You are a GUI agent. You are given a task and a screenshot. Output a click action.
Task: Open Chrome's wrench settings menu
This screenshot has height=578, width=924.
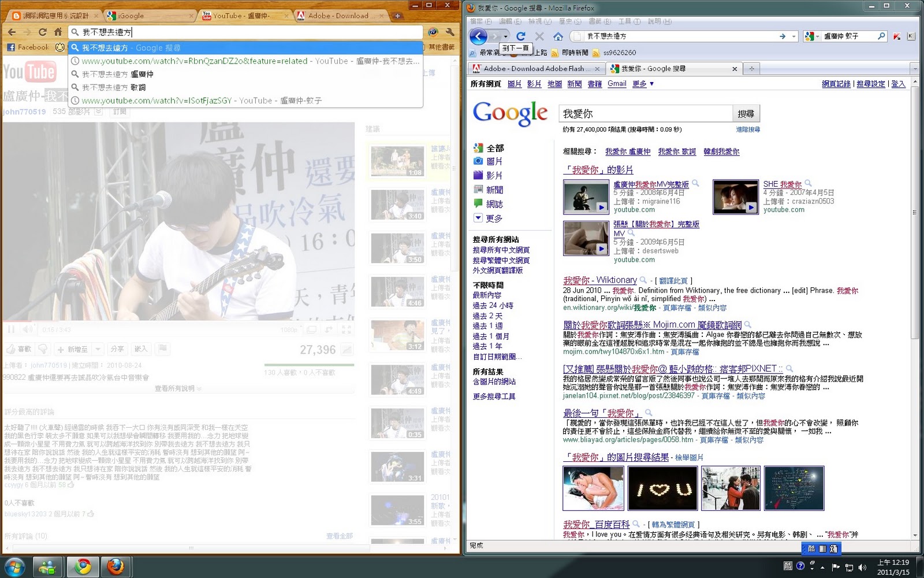[x=450, y=32]
